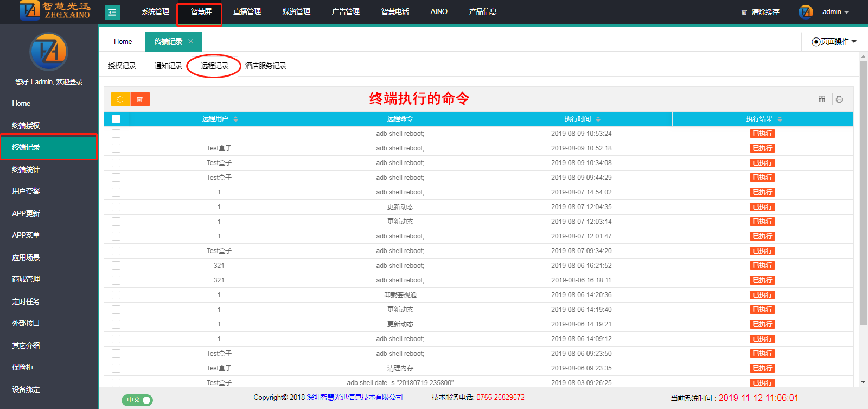Close the 终端记录 tab with X
868x409 pixels.
[x=190, y=41]
